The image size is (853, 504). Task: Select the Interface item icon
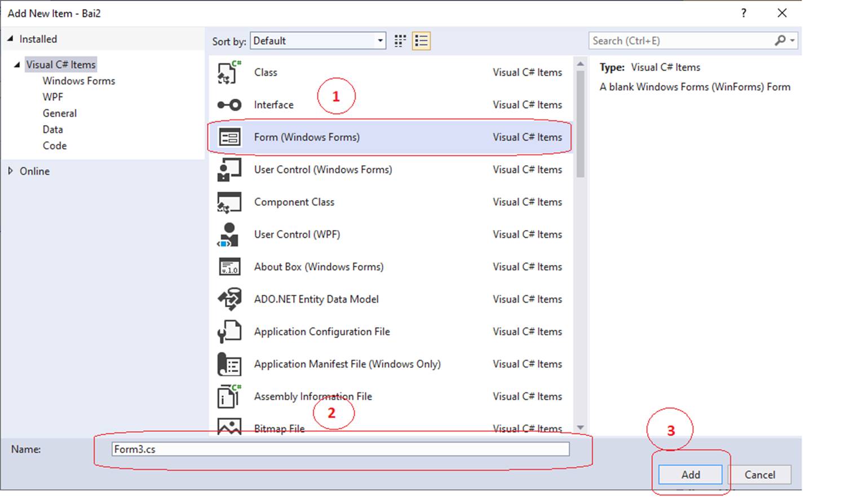[x=229, y=104]
